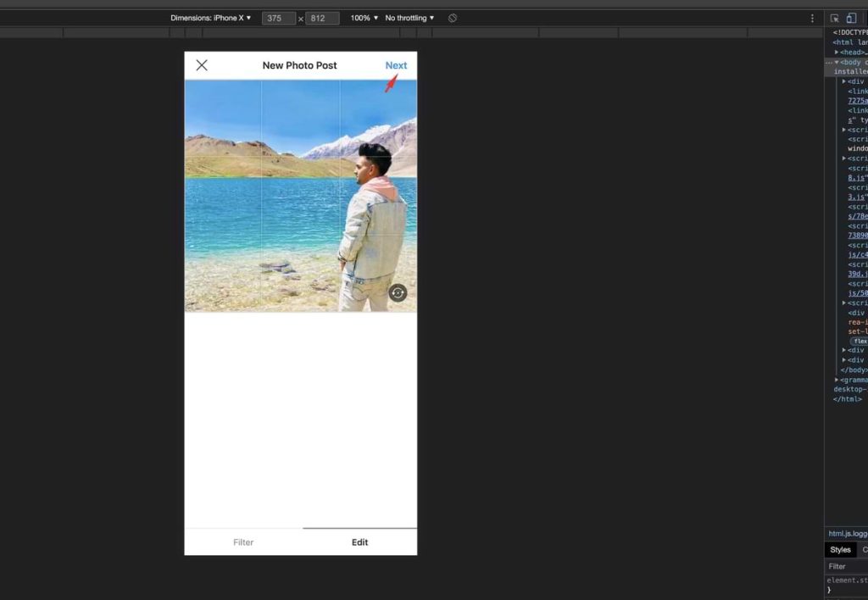Close the New Photo Post screen
Viewport: 868px width, 600px height.
tap(202, 65)
